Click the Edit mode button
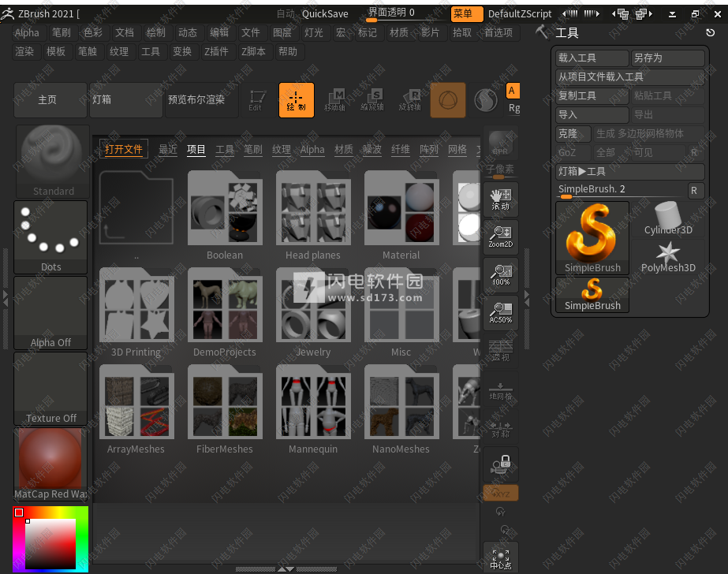The height and width of the screenshot is (574, 728). pos(257,100)
